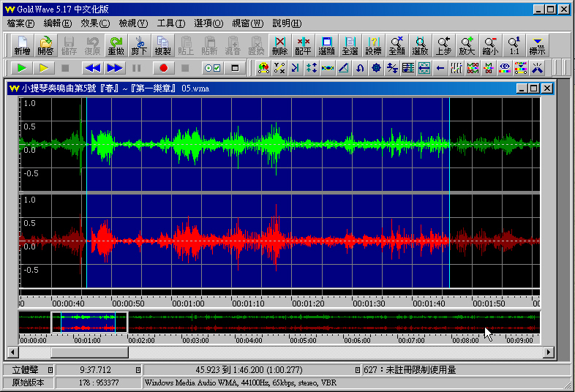Viewport: 575px width, 392px height.
Task: Click the Rewind playback button
Action: tap(92, 68)
